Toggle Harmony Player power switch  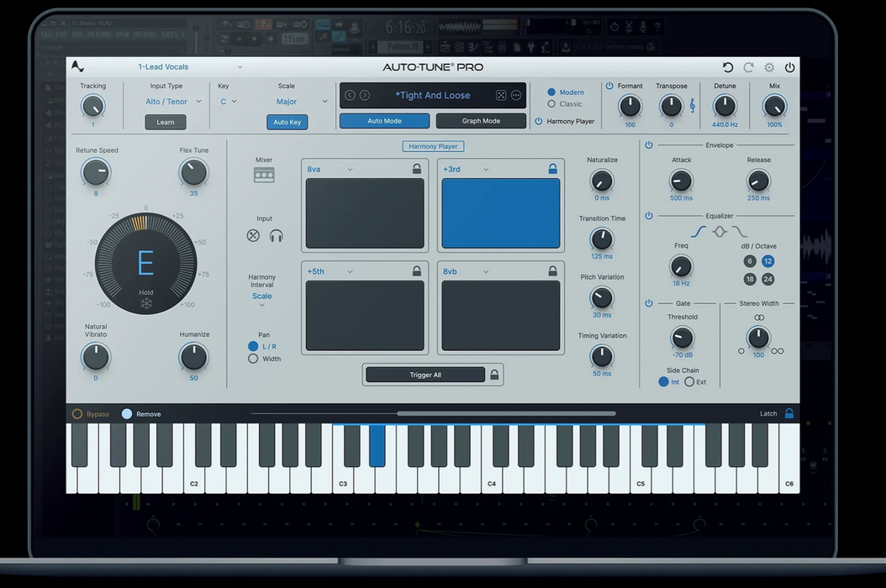tap(539, 121)
